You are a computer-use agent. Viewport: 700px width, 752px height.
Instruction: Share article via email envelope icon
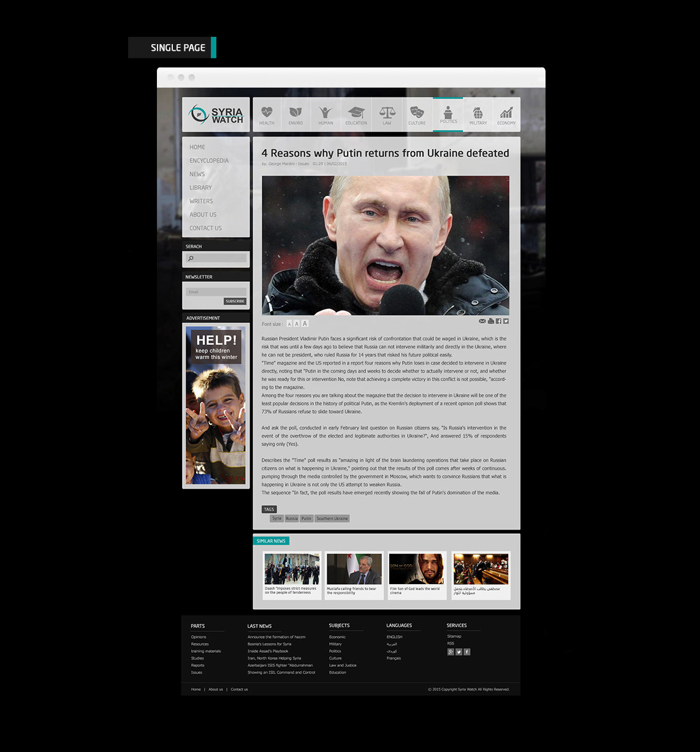(482, 321)
